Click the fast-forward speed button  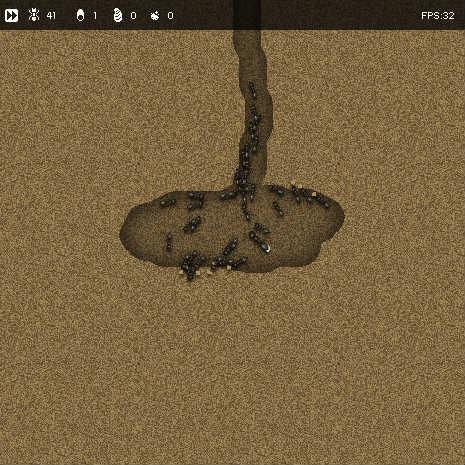click(11, 15)
